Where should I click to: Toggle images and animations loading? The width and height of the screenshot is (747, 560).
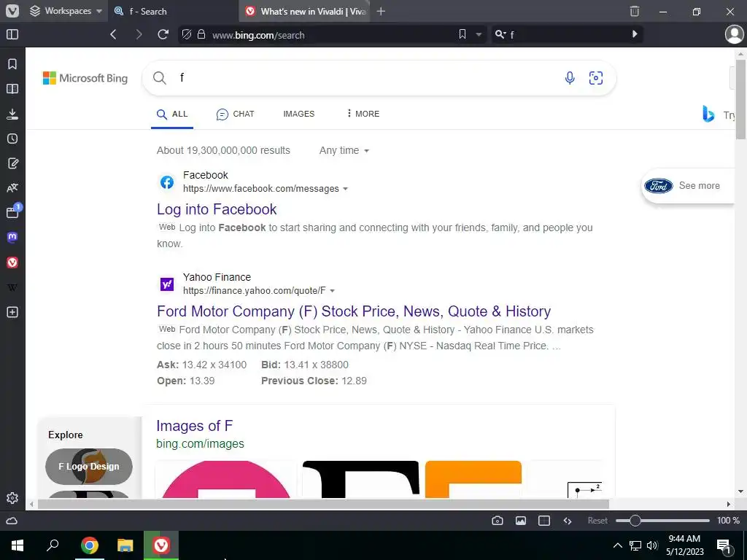521,521
